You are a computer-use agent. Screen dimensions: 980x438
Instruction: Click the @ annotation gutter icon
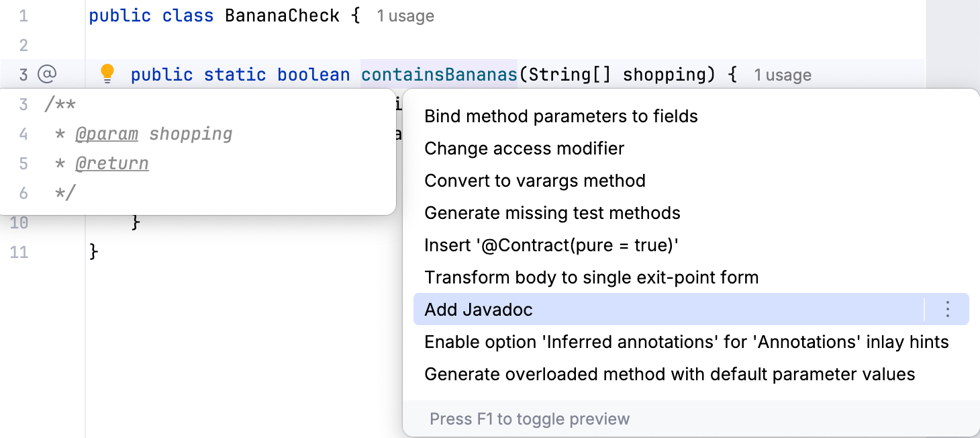click(x=45, y=75)
